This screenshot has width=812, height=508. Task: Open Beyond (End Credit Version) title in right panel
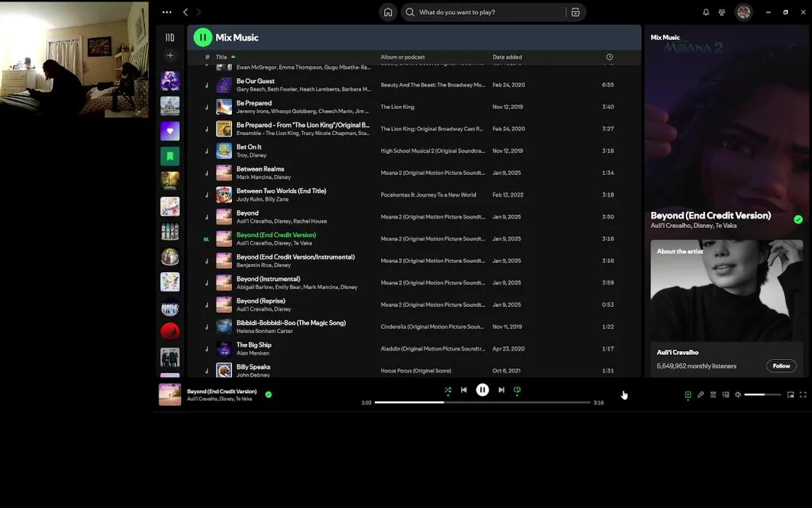tap(710, 215)
